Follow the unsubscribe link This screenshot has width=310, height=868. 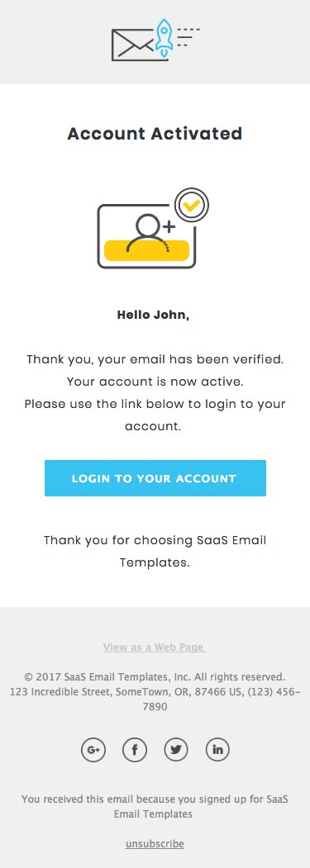(155, 844)
